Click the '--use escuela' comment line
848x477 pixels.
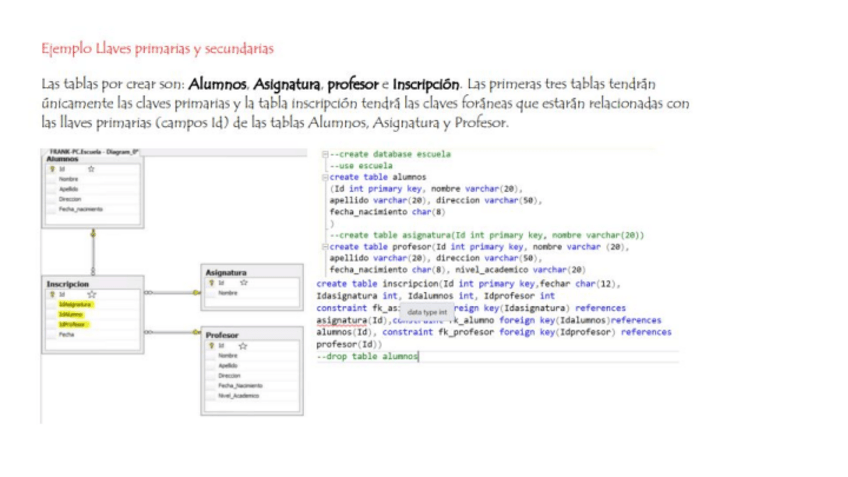point(361,166)
